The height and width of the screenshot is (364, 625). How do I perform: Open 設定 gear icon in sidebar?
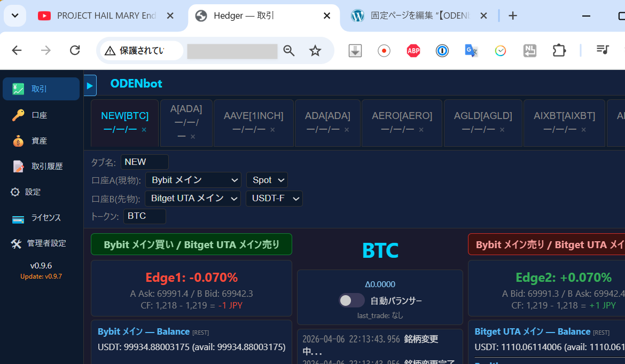click(15, 192)
